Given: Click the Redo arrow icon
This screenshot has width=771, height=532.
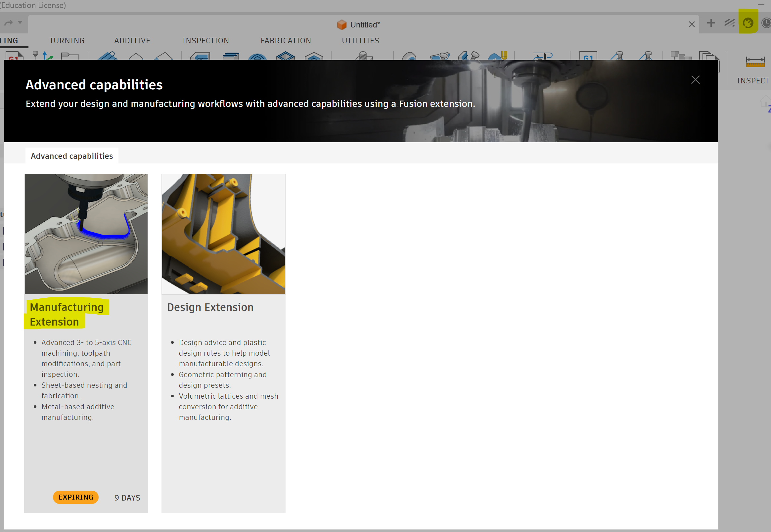Looking at the screenshot, I should coord(8,23).
